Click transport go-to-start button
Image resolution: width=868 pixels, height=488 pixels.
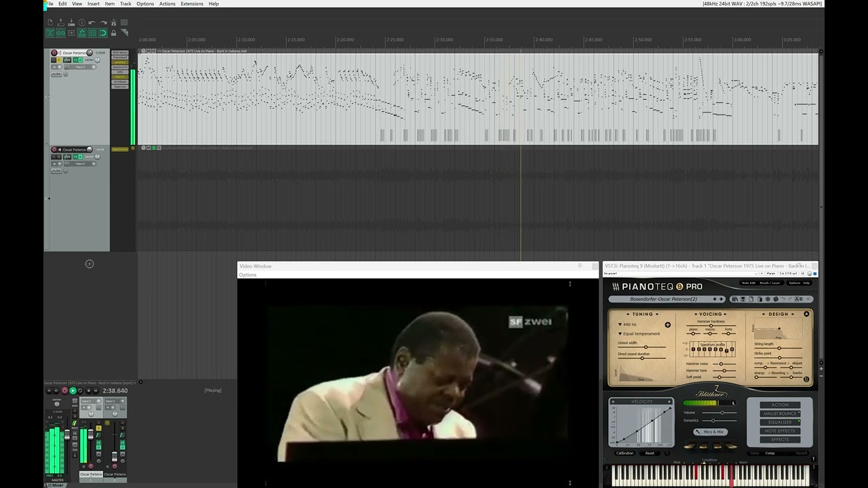49,390
